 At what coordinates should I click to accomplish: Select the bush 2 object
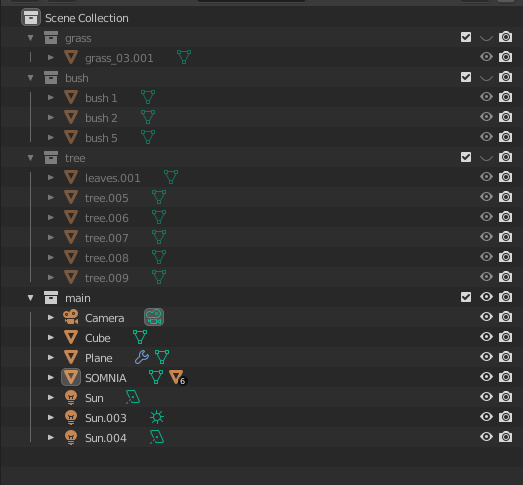click(101, 118)
